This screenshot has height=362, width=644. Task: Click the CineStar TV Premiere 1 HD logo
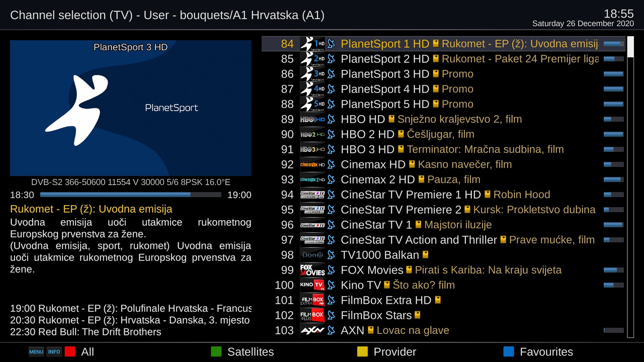pos(312,195)
